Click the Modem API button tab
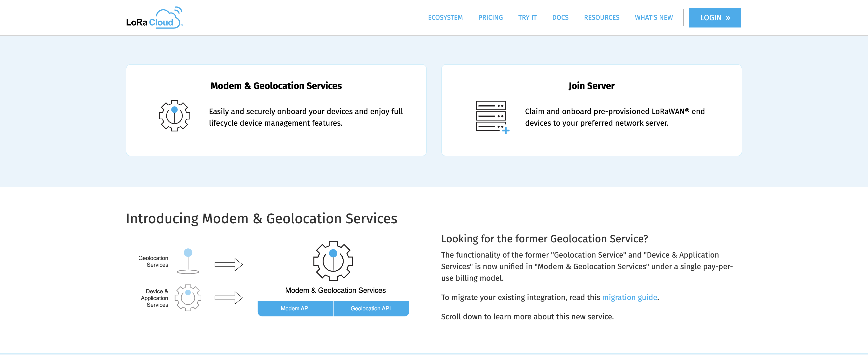868x355 pixels. pos(296,308)
